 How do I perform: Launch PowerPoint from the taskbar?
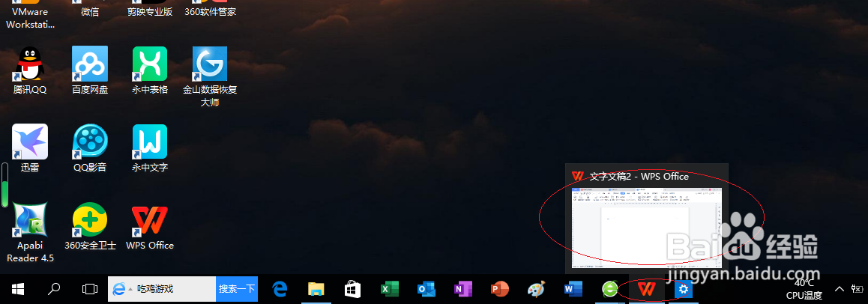tap(499, 289)
